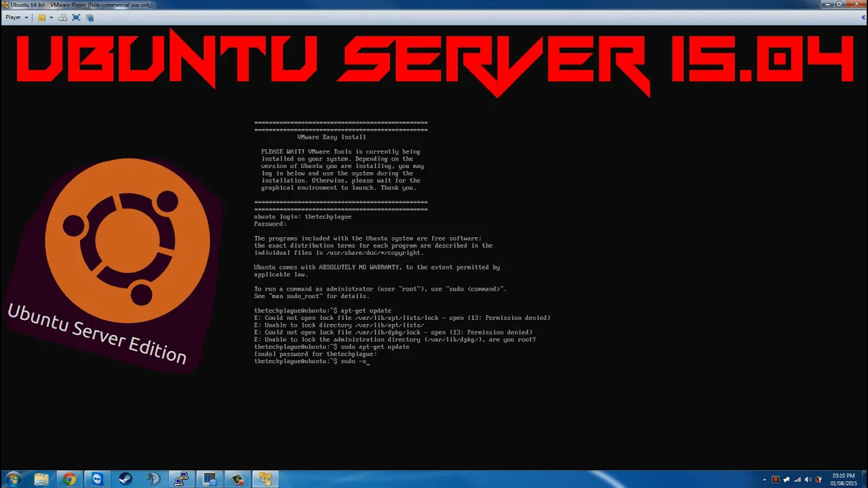Expand the power options arrow beside pause
868x488 pixels.
point(51,18)
